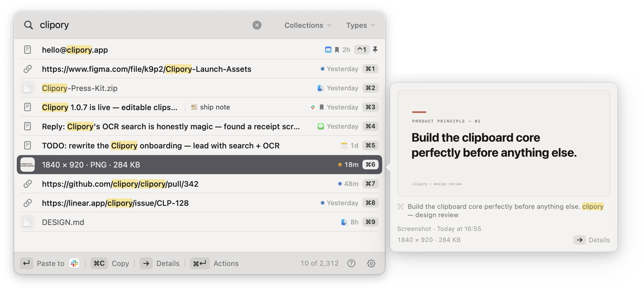Click the "10 of 2,312" result count
The width and height of the screenshot is (644, 295).
click(x=319, y=263)
